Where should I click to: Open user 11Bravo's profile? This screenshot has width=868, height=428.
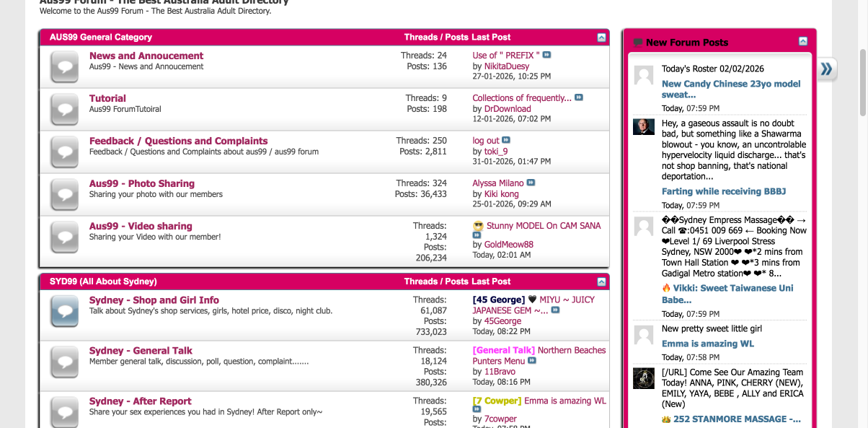pyautogui.click(x=500, y=372)
